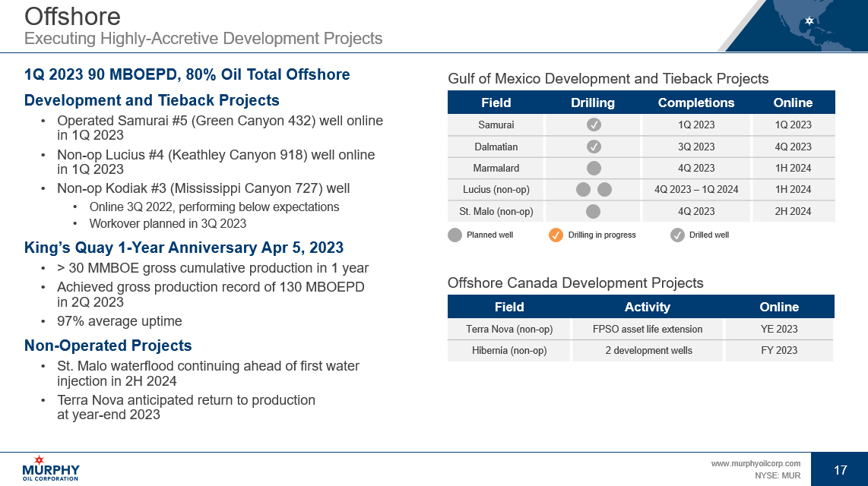
Task: Click the Drilled well legend checkmark icon
Action: [677, 235]
